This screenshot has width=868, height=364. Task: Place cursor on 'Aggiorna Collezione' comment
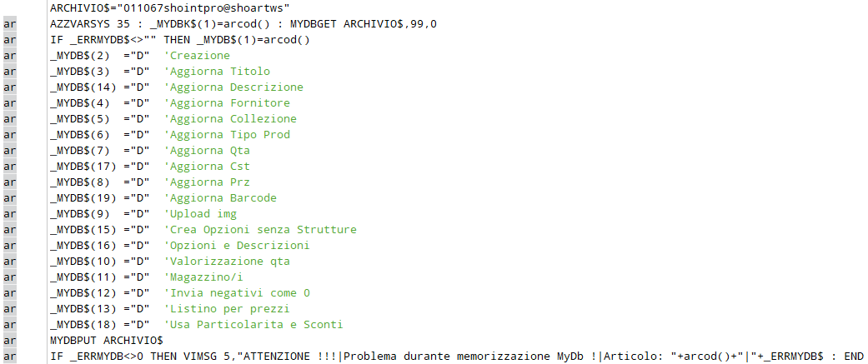pos(230,119)
